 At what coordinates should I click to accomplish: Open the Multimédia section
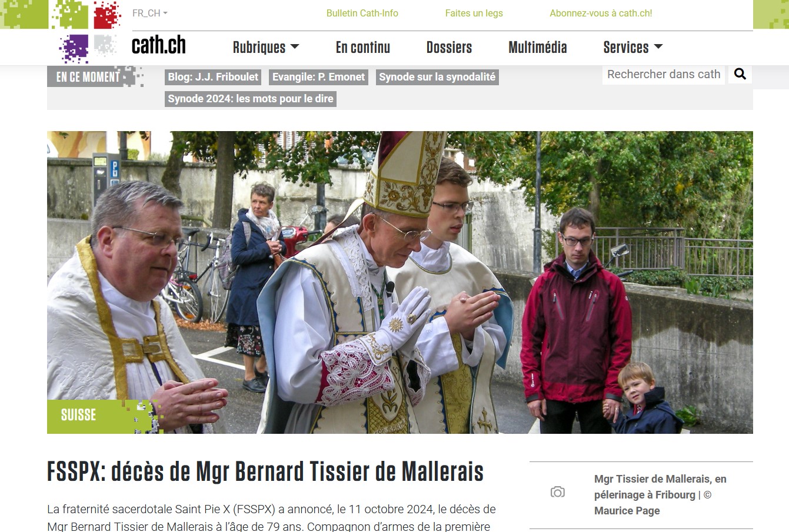(538, 48)
